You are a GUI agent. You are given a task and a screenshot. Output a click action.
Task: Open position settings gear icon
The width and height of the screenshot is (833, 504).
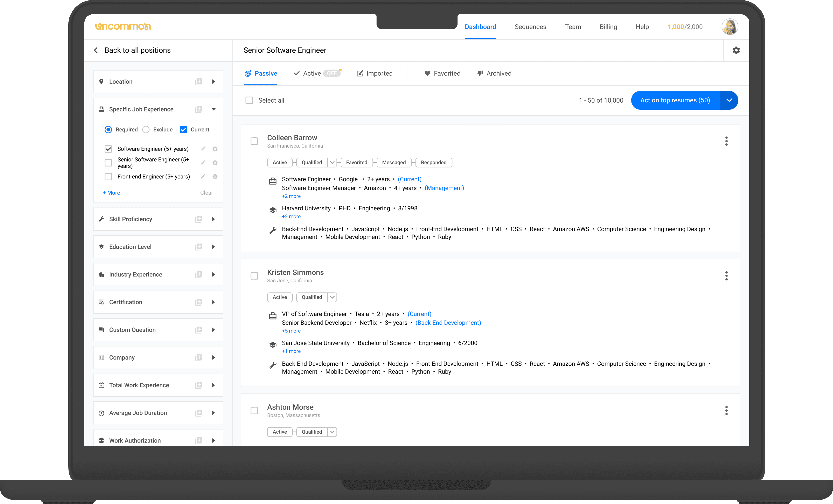[736, 50]
